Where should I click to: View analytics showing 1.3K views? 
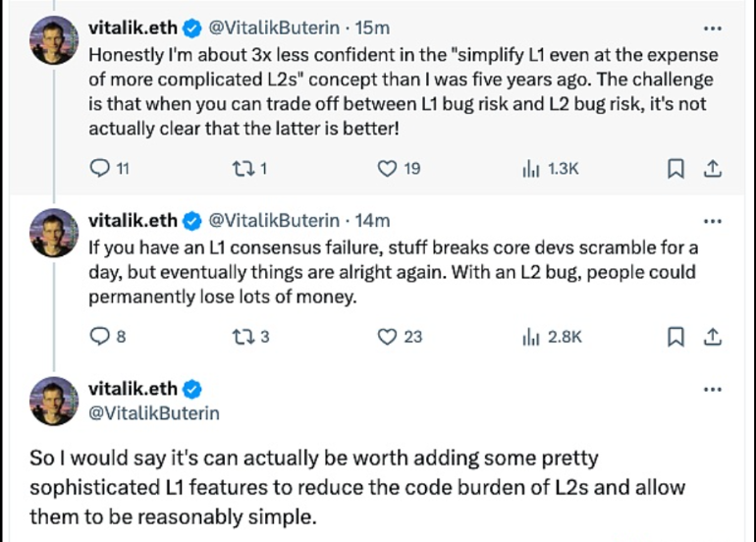coord(531,169)
